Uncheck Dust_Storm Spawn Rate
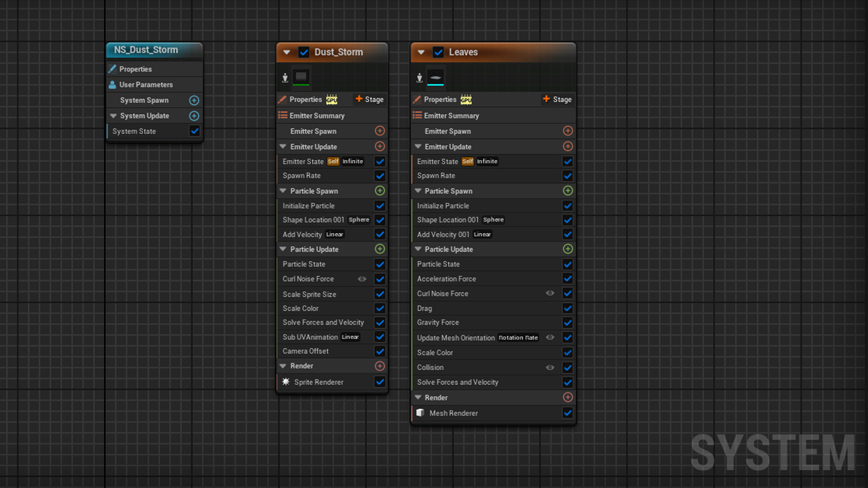The height and width of the screenshot is (488, 868). pyautogui.click(x=380, y=176)
